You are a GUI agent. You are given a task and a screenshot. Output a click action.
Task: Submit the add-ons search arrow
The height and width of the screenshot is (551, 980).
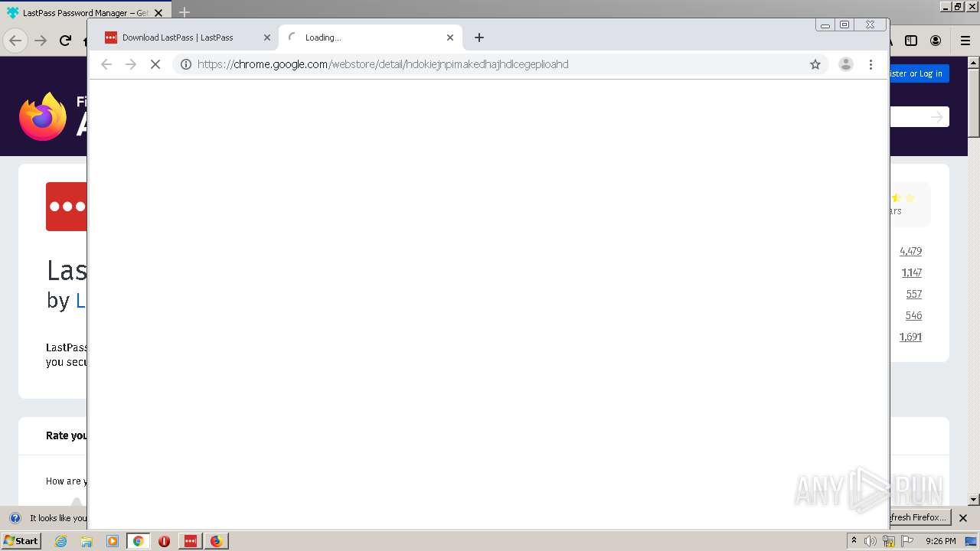937,117
